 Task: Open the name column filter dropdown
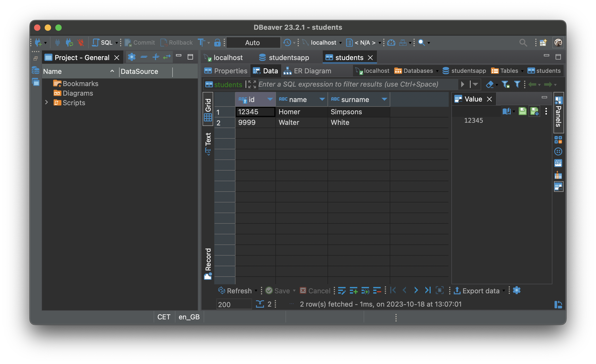pyautogui.click(x=322, y=99)
